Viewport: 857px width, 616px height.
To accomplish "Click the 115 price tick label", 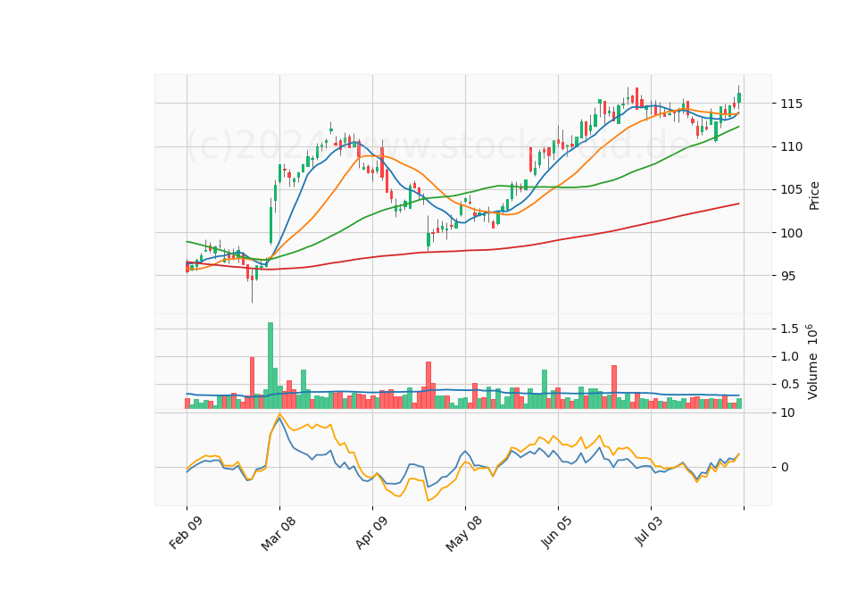I will 793,104.
